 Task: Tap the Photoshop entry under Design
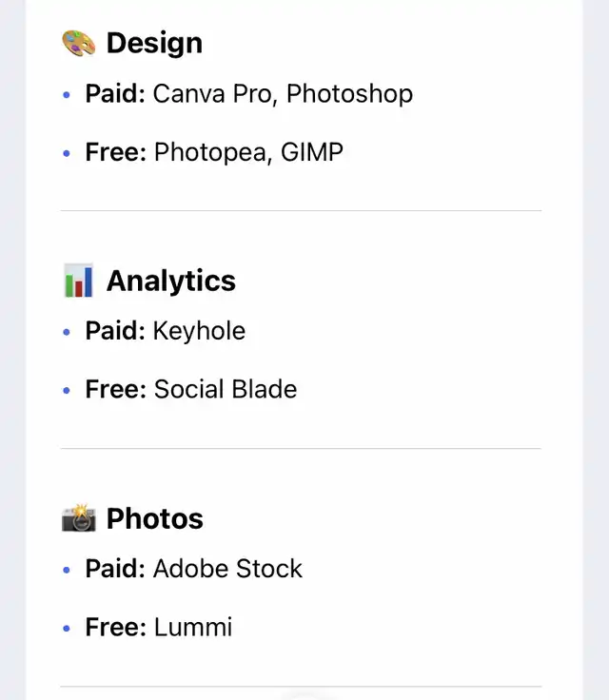click(x=349, y=93)
